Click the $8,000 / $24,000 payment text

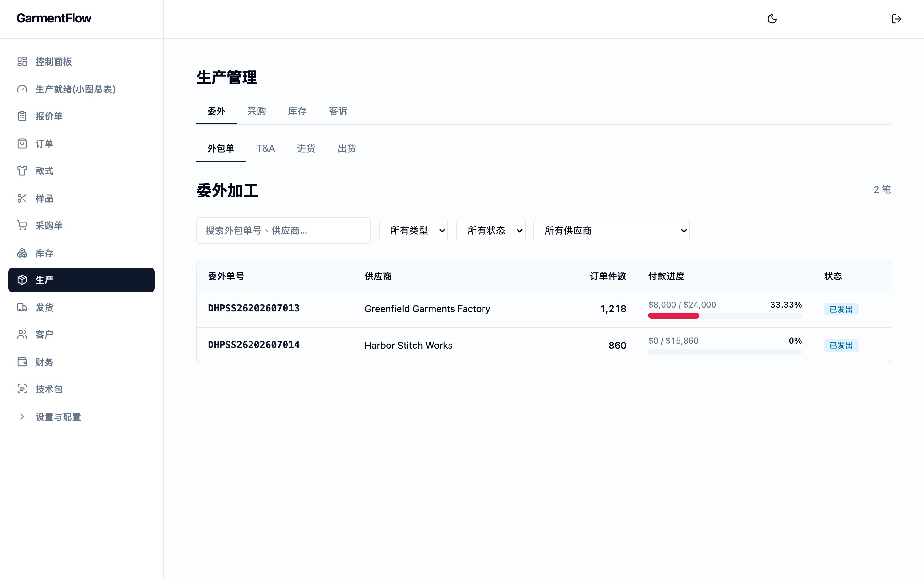pos(682,305)
